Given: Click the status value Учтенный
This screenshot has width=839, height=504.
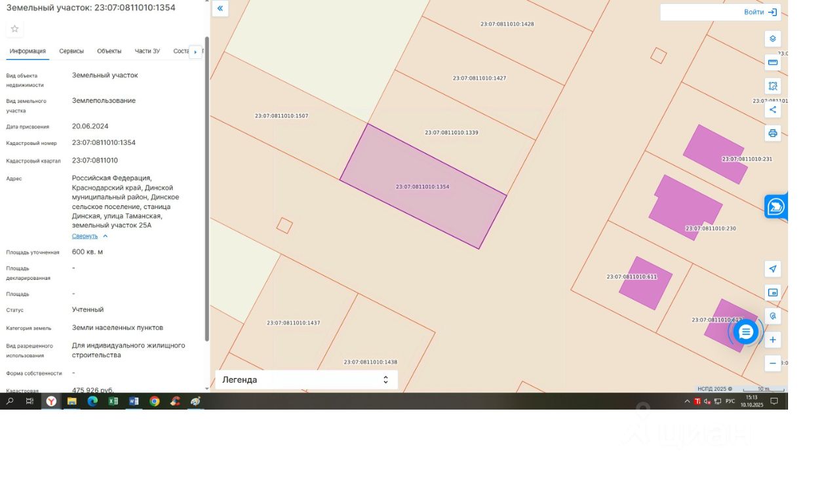Looking at the screenshot, I should [x=88, y=309].
